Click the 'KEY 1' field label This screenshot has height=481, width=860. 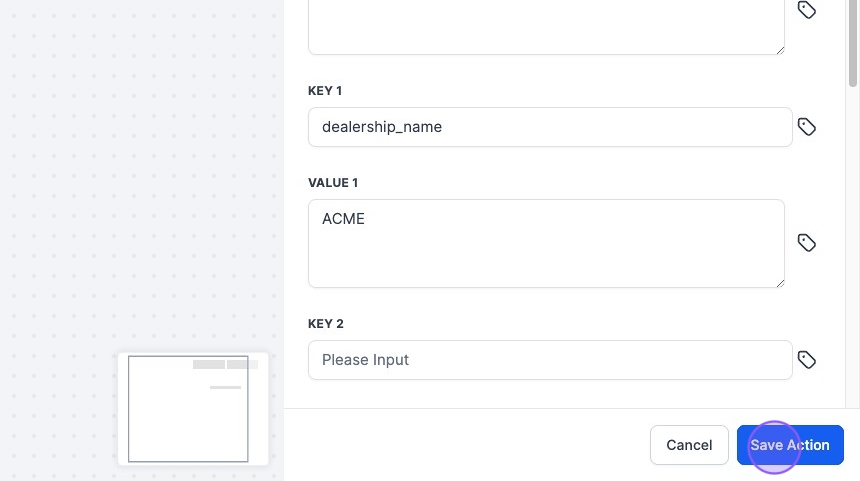(x=325, y=91)
